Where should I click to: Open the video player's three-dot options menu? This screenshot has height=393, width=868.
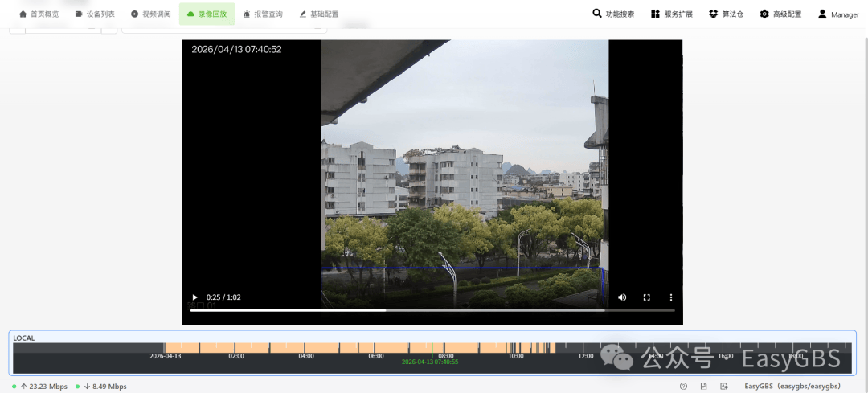pyautogui.click(x=670, y=297)
